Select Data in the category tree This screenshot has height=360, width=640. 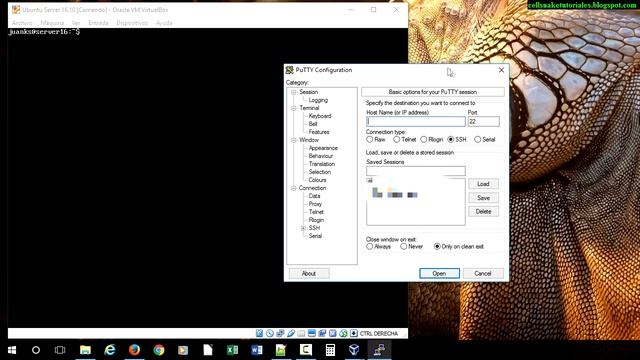314,196
